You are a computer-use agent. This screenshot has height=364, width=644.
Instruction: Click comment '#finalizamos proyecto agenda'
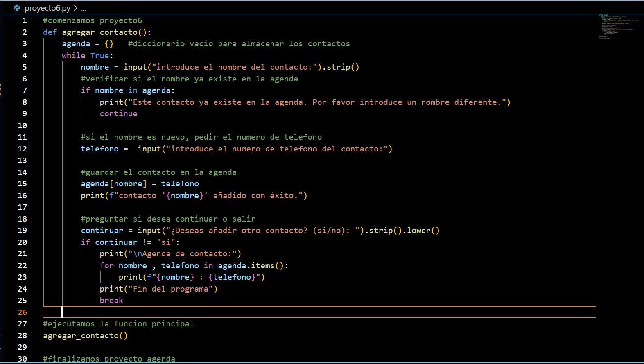coord(109,359)
